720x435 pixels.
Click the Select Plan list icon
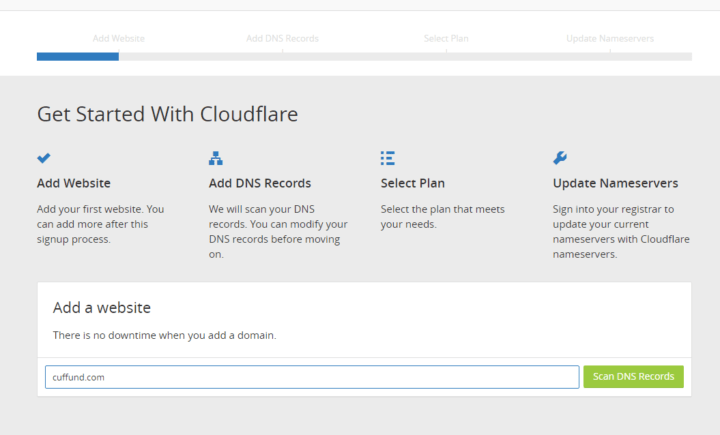point(388,158)
